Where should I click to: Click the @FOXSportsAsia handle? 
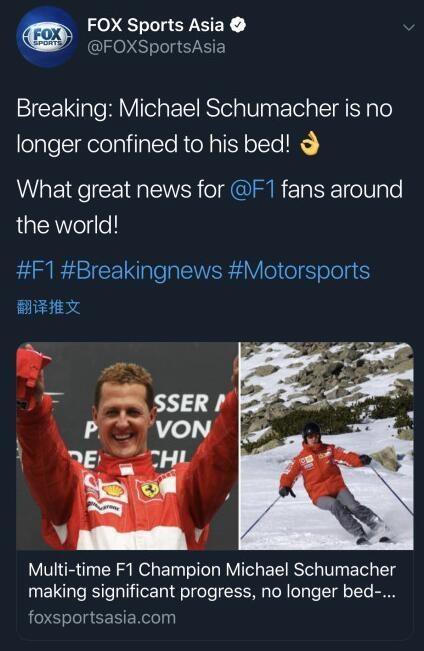click(x=156, y=47)
